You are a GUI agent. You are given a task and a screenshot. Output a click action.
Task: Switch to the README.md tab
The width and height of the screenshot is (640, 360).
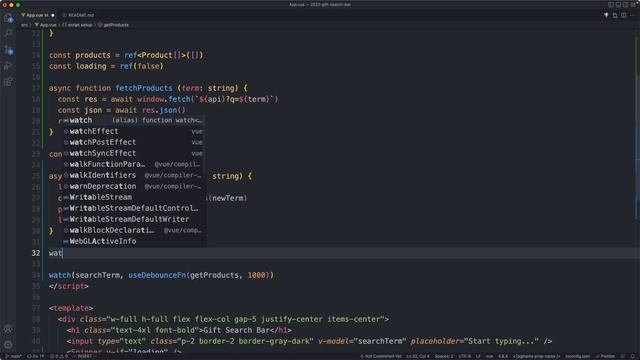78,15
